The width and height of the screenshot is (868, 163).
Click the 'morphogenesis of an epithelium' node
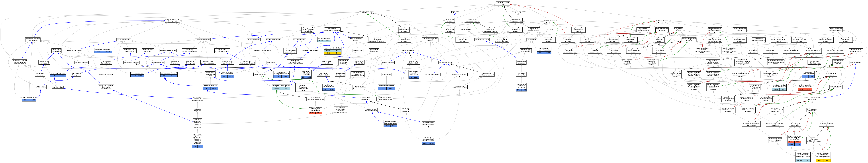tap(106, 62)
